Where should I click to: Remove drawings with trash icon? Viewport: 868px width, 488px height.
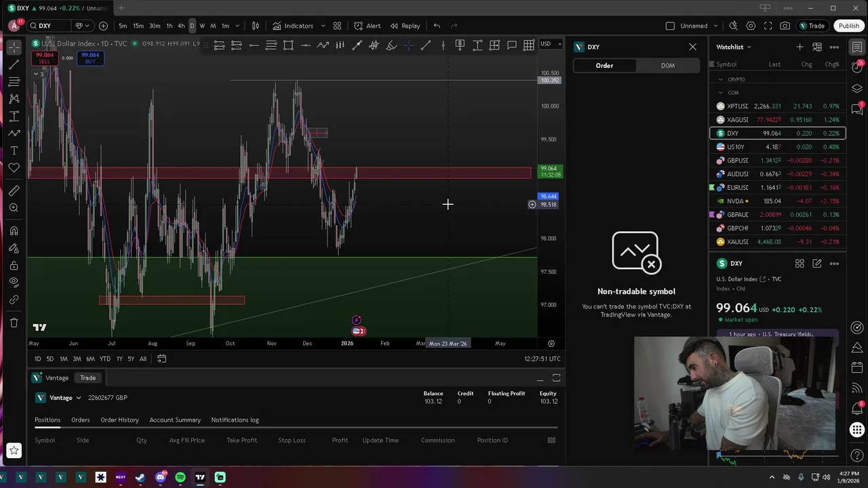pos(14,323)
